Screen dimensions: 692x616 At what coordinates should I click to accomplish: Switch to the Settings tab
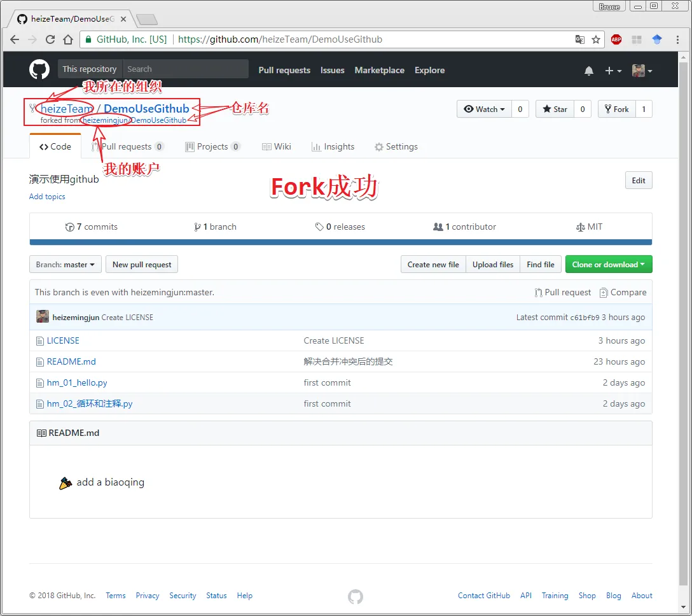click(x=396, y=146)
